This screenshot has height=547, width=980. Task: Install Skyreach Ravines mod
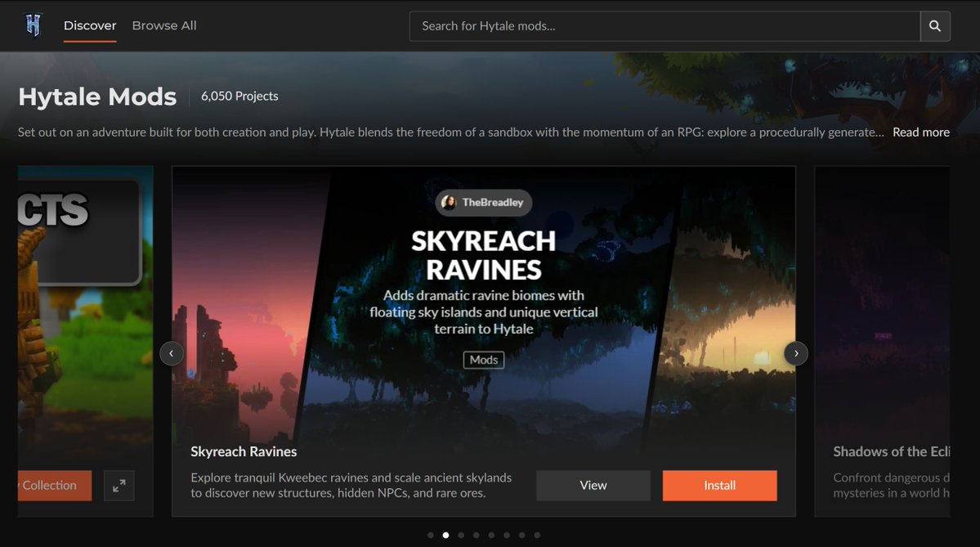[719, 486]
